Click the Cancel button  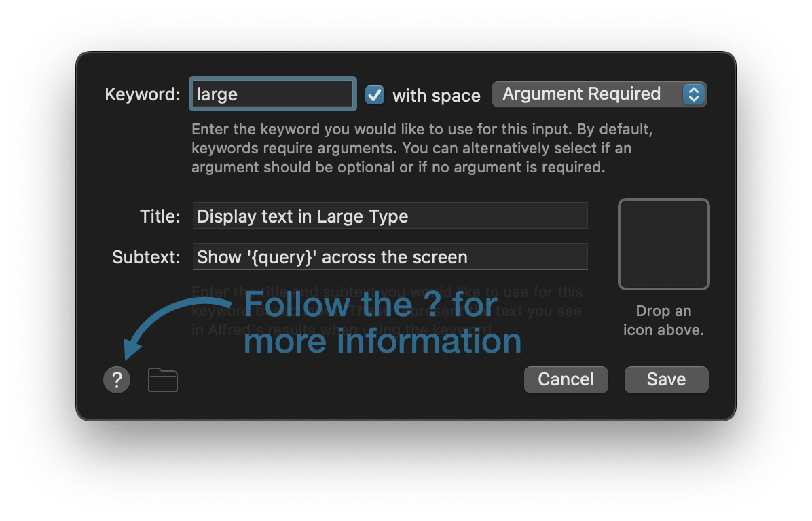coord(566,379)
